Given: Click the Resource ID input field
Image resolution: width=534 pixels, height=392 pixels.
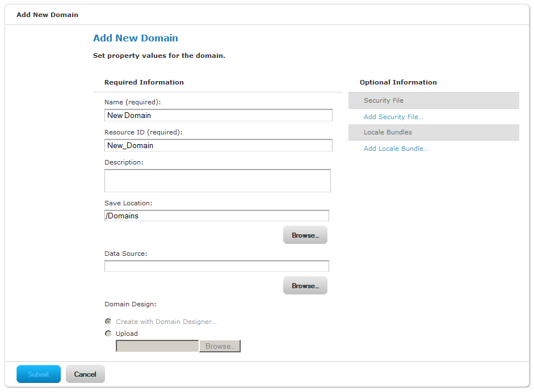Looking at the screenshot, I should coord(218,145).
